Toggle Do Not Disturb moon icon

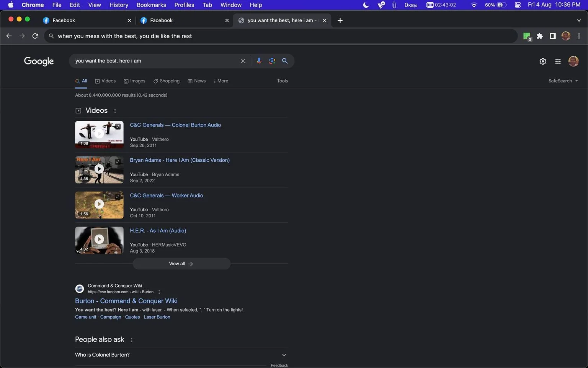point(366,5)
